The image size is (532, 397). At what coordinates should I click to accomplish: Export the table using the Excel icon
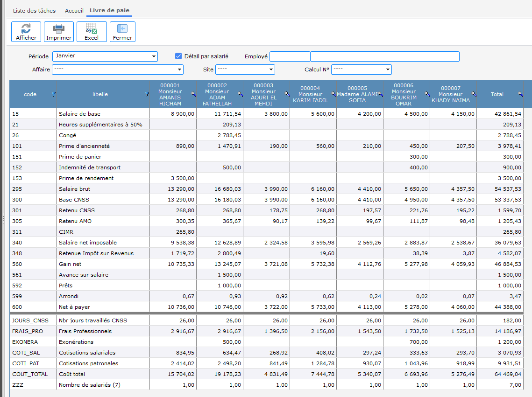pyautogui.click(x=92, y=32)
